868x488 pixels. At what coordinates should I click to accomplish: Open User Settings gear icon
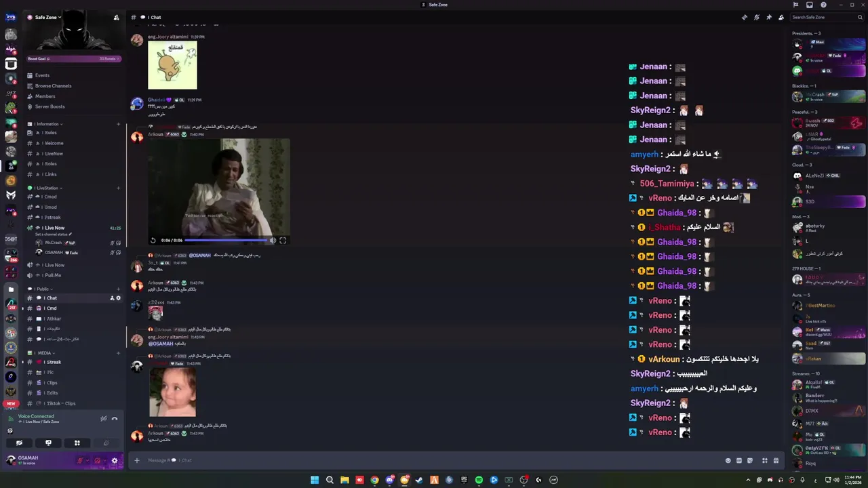pyautogui.click(x=114, y=461)
